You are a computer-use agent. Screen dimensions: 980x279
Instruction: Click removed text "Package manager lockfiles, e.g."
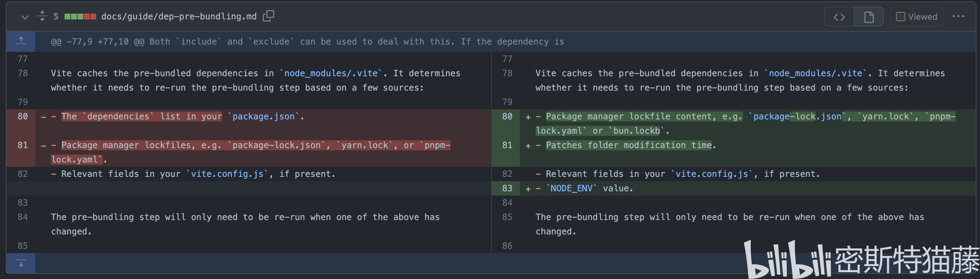point(141,145)
